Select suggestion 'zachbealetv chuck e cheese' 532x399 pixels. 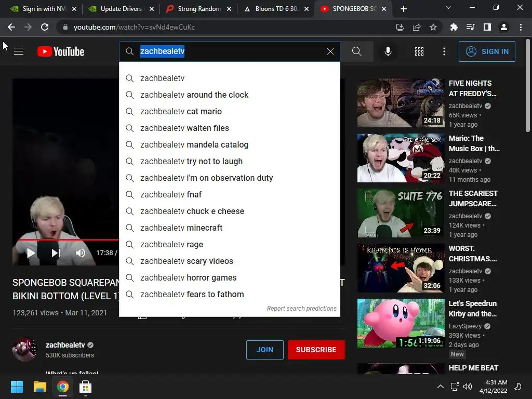pyautogui.click(x=229, y=211)
